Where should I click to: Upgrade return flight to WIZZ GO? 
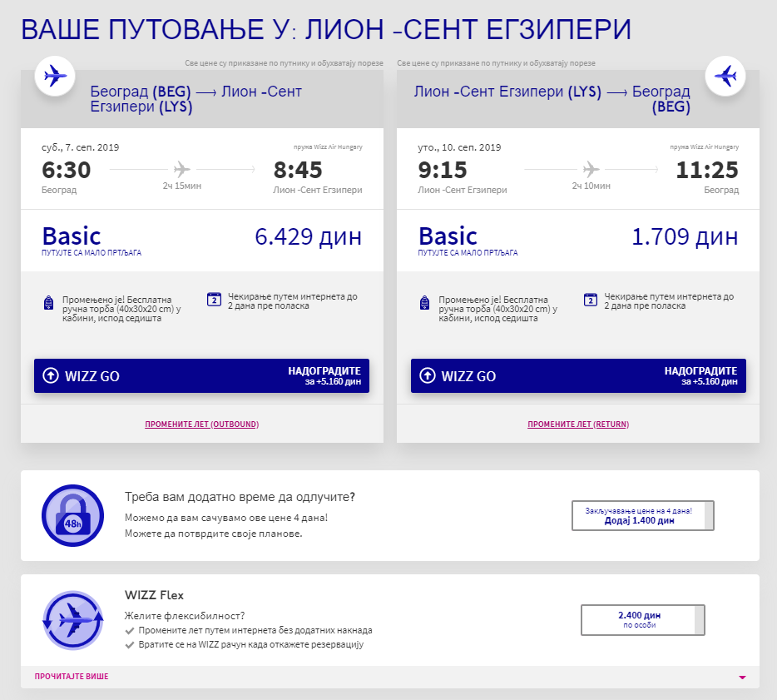(x=578, y=375)
